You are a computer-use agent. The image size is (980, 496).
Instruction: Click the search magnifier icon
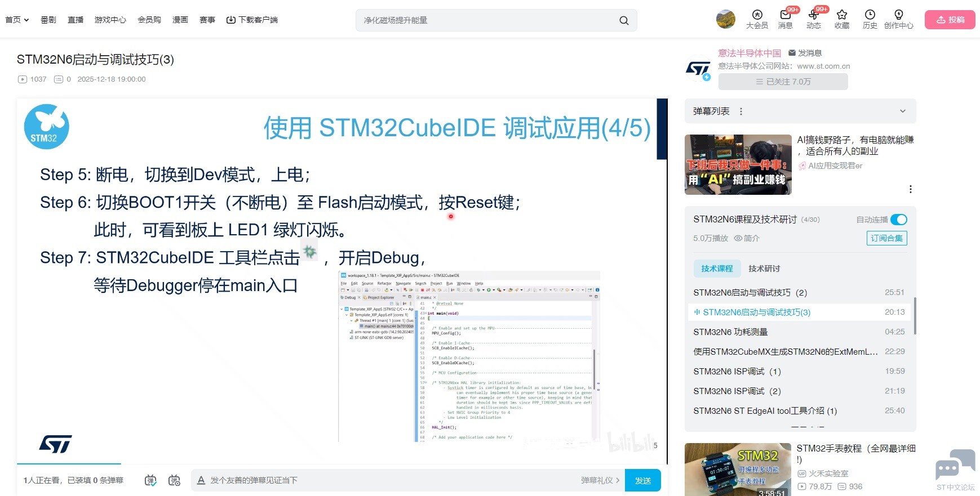[623, 20]
